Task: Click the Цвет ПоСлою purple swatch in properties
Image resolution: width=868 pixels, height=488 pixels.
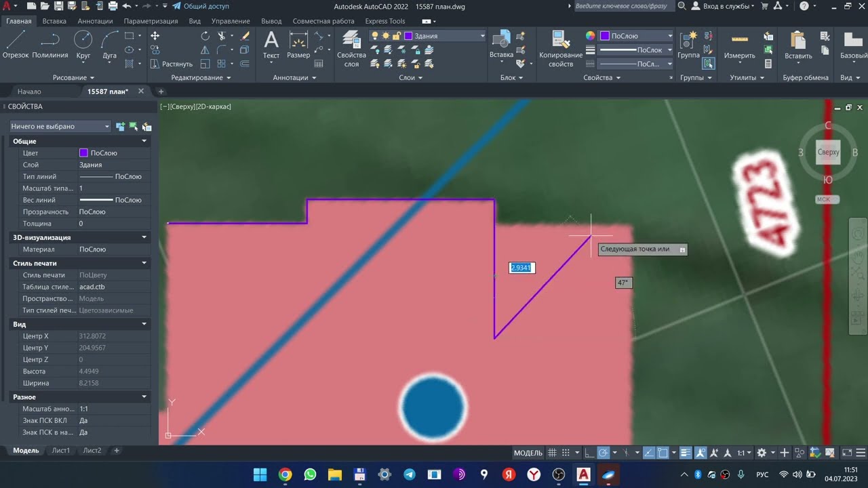Action: (x=83, y=153)
